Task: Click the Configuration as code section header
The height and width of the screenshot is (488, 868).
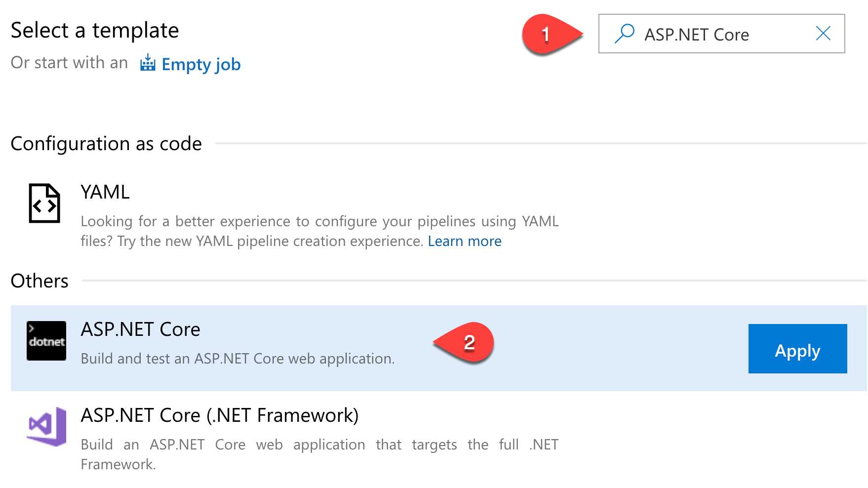Action: tap(106, 144)
